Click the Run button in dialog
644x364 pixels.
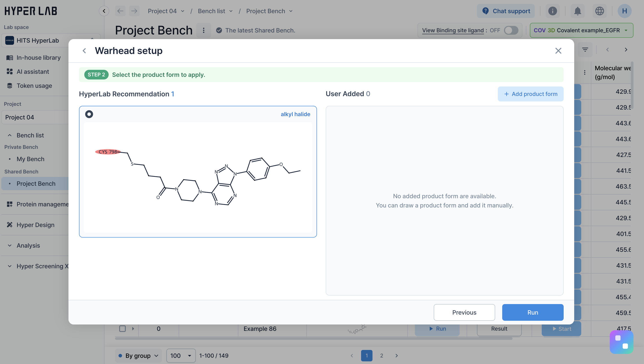pos(532,312)
